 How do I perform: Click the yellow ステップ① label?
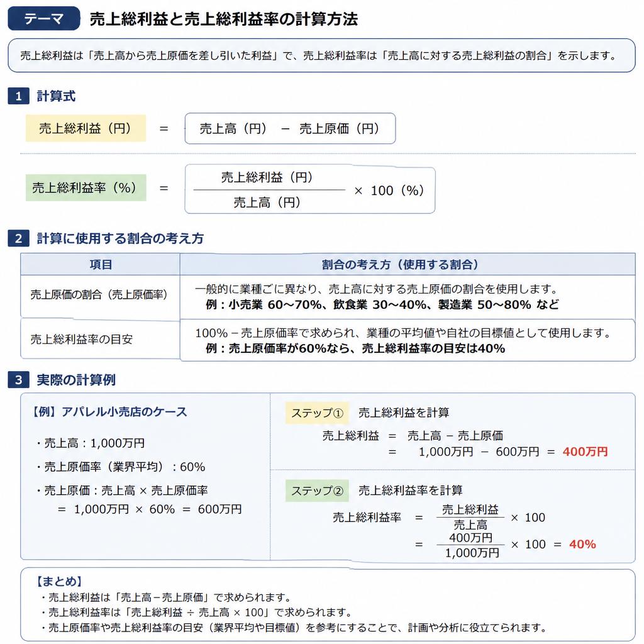click(x=317, y=413)
